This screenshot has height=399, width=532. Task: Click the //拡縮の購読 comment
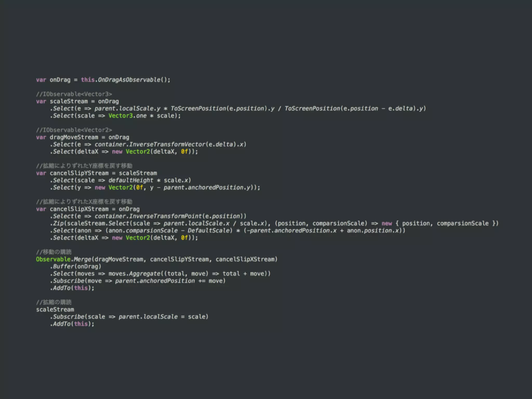[54, 302]
